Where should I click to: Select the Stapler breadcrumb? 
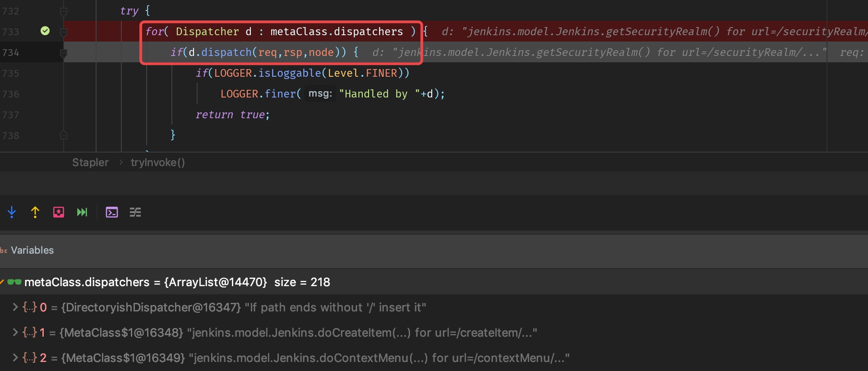point(90,162)
